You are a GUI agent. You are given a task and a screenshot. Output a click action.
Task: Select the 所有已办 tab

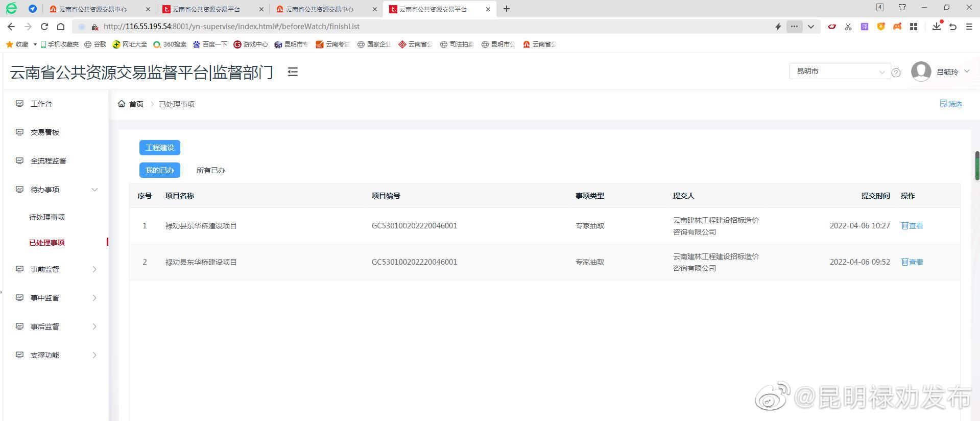pos(211,170)
